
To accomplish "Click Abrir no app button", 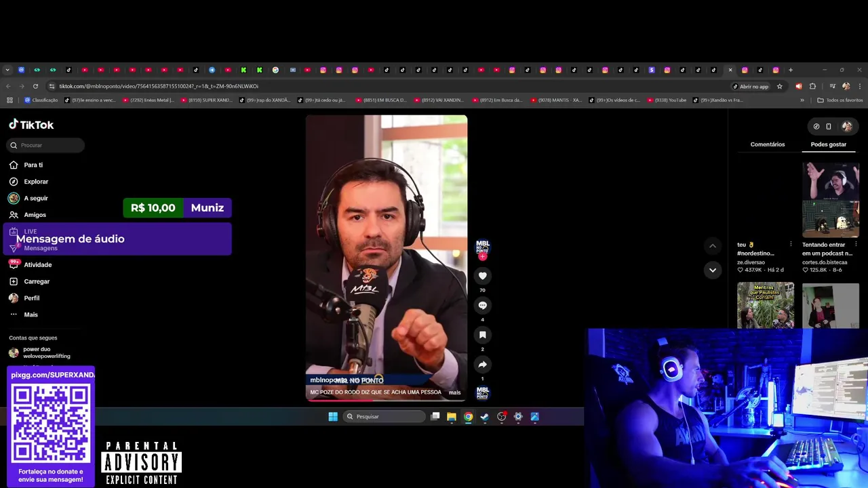I will [751, 86].
